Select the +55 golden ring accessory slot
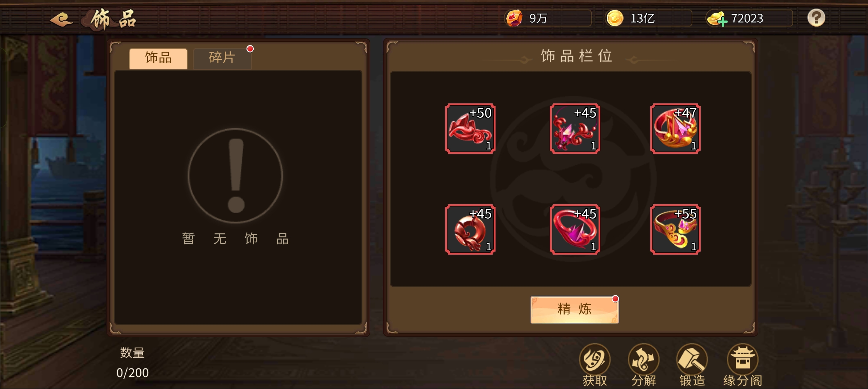The image size is (868, 389). pos(675,229)
